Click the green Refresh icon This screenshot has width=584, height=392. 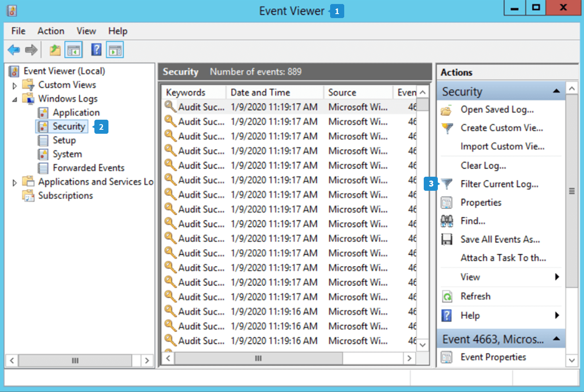click(447, 296)
